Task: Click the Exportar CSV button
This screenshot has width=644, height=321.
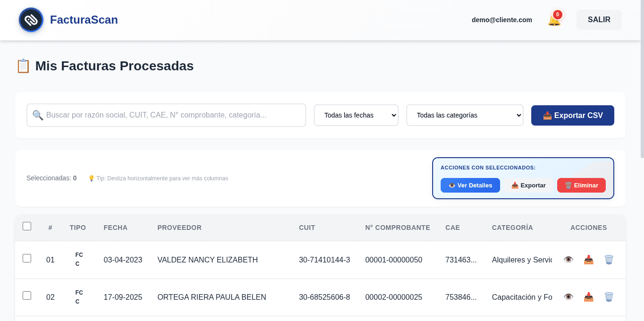Action: [573, 115]
